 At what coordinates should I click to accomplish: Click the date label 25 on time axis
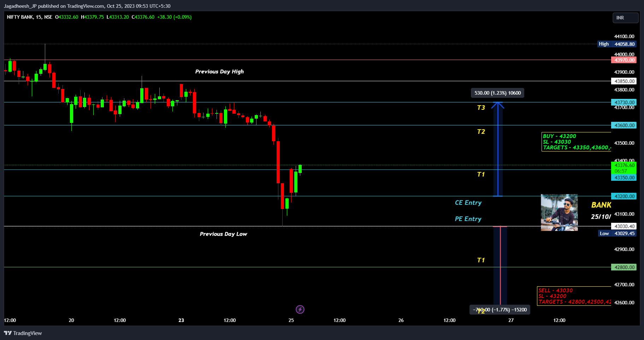(291, 320)
